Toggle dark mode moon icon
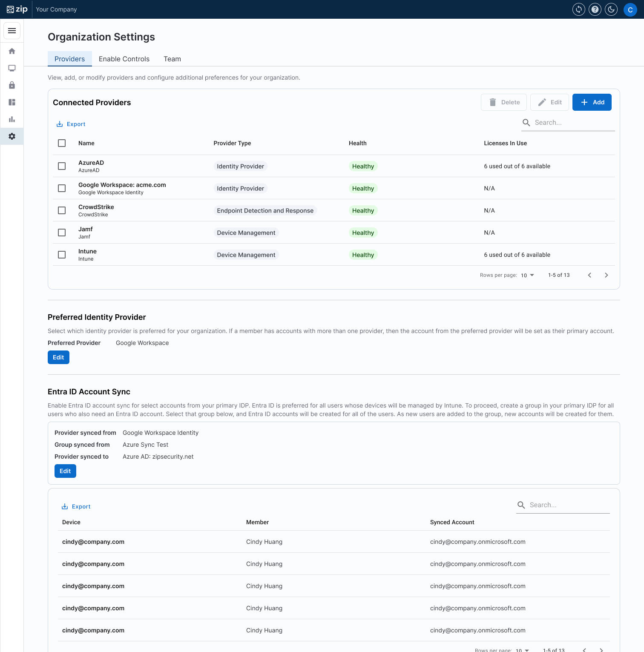The image size is (644, 652). point(611,9)
